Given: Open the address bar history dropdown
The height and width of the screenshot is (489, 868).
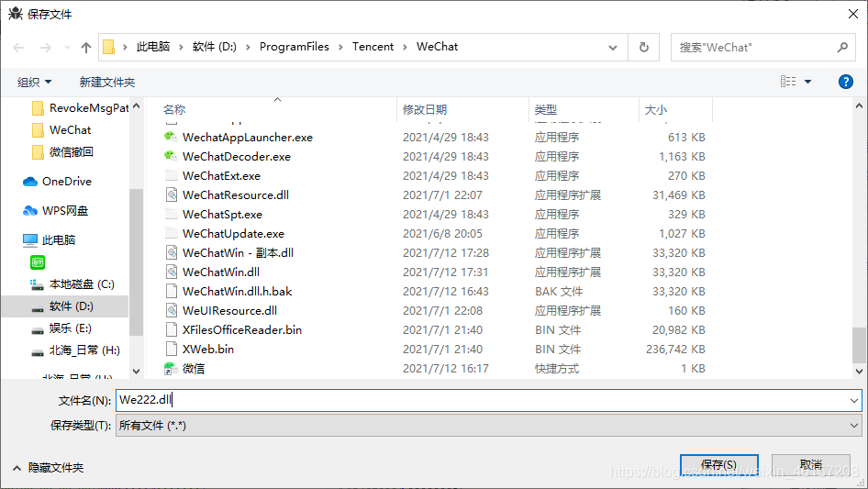Looking at the screenshot, I should pos(613,48).
